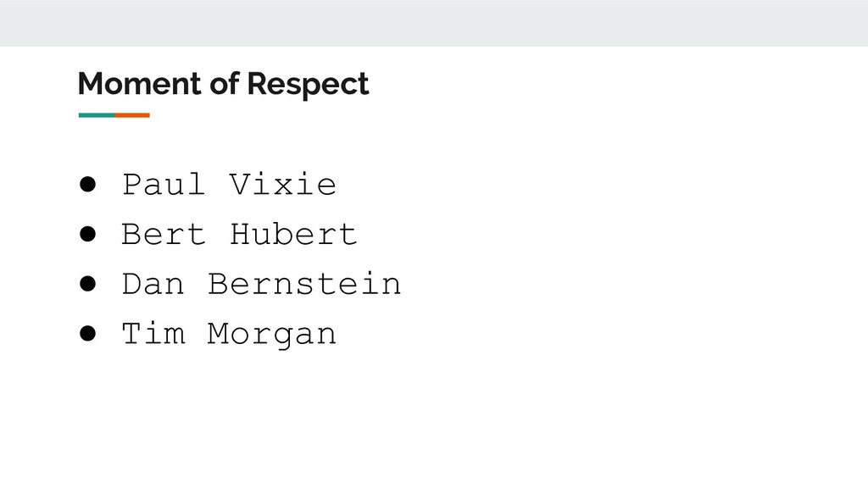Click the word "of" in the slide title
Viewport: 868px width, 488px height.
click(x=224, y=84)
